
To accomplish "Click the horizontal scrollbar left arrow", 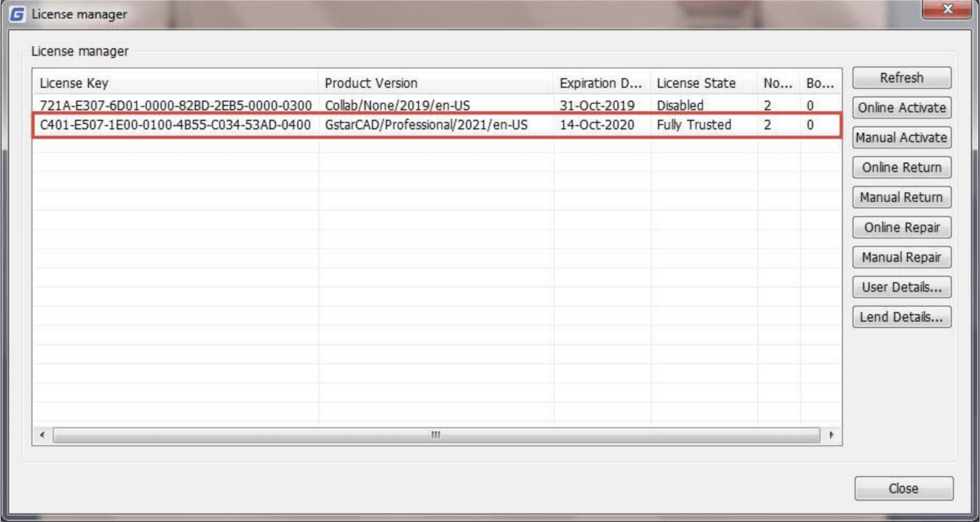I will (42, 435).
